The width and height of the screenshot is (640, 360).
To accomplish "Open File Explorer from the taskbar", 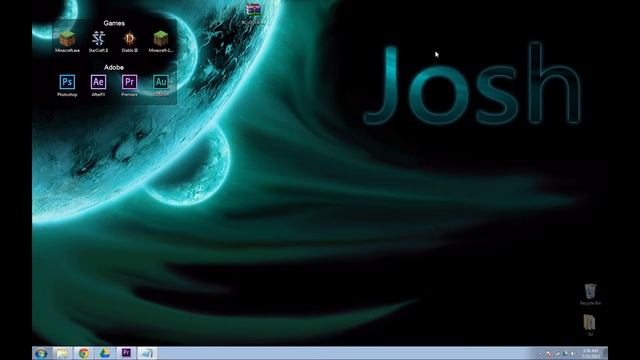I will click(x=62, y=353).
